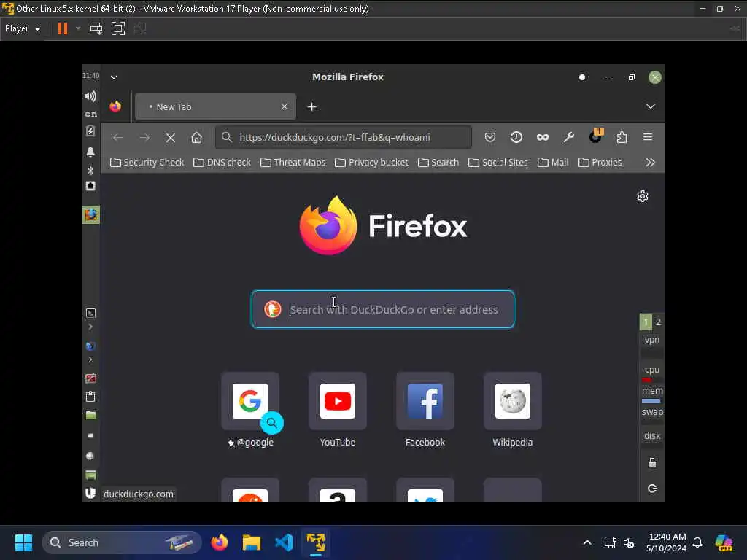Click the logout power icon in right panel
747x560 pixels.
pyautogui.click(x=652, y=488)
